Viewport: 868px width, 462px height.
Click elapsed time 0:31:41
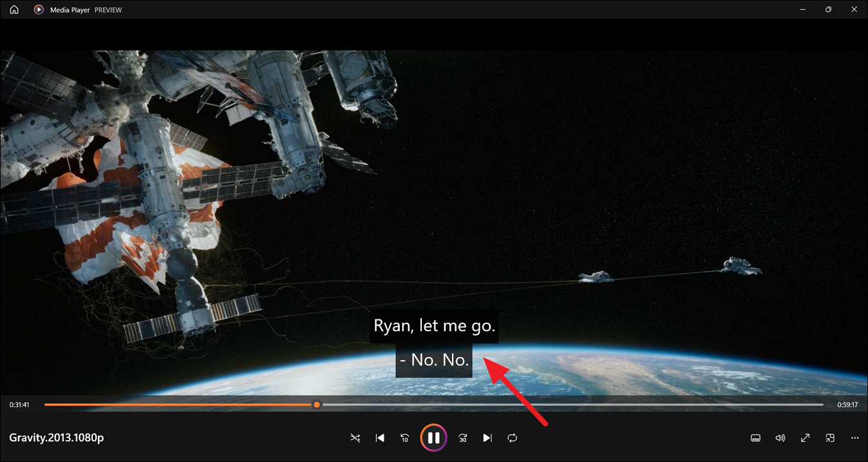click(x=19, y=405)
